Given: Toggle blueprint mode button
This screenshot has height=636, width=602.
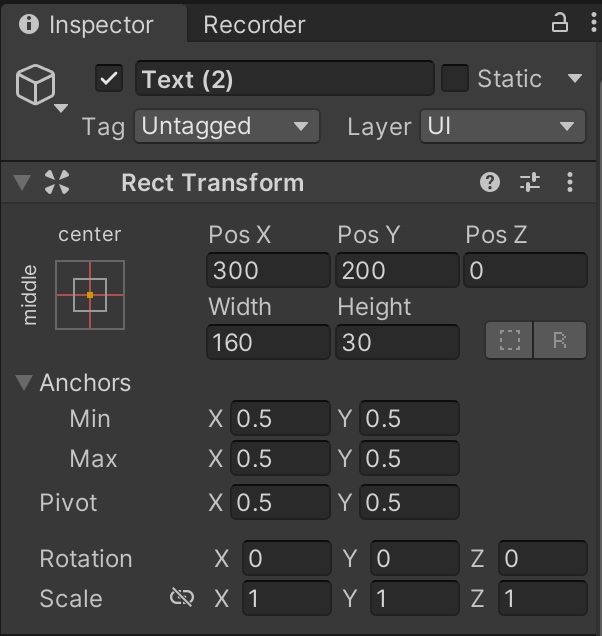Looking at the screenshot, I should point(510,341).
